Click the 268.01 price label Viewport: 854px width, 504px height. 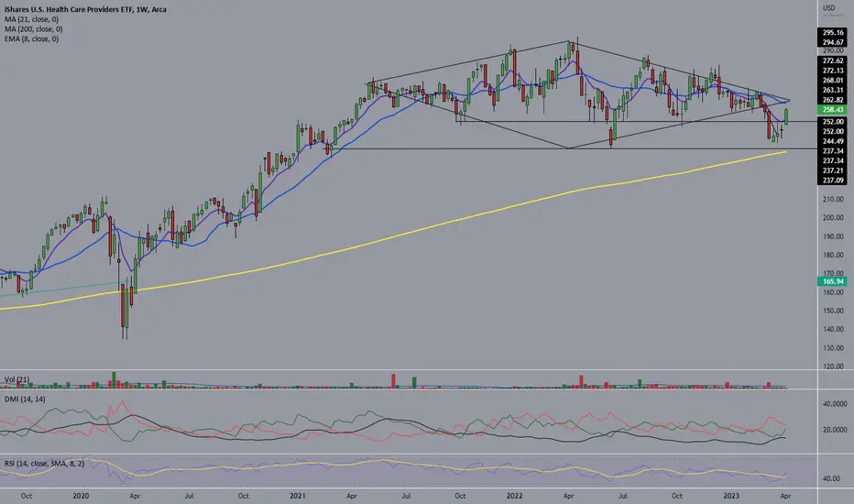(x=832, y=81)
